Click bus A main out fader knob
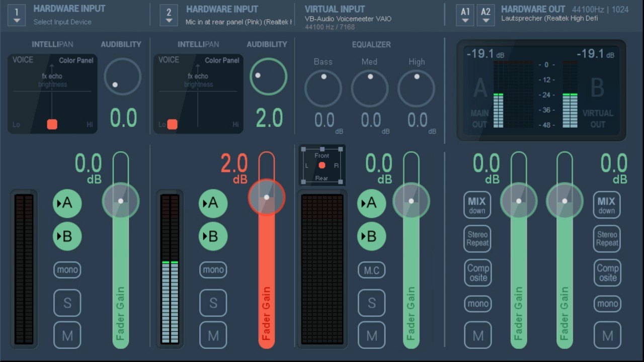The width and height of the screenshot is (644, 362). pos(519,201)
